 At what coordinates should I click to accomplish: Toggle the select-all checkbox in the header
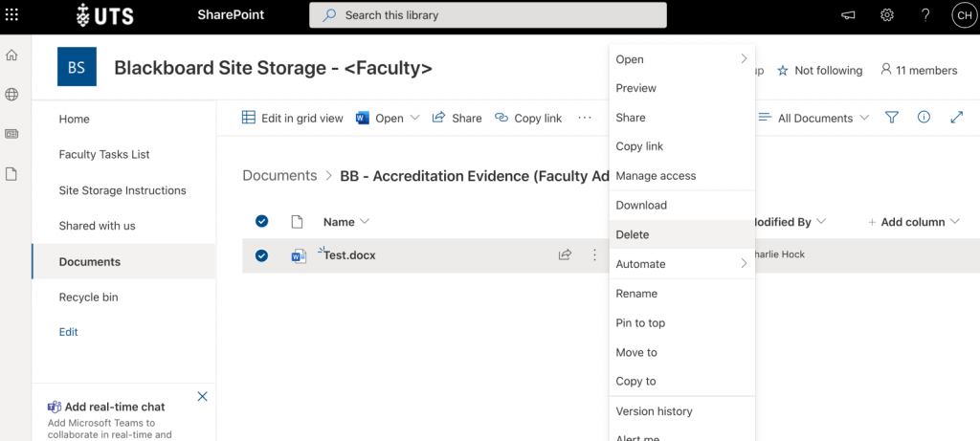[262, 220]
